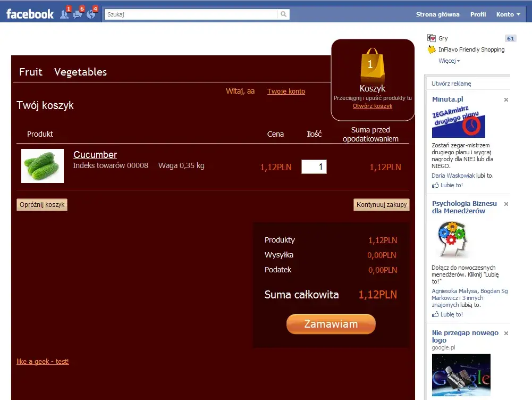Expand the Konto dropdown menu

(508, 14)
